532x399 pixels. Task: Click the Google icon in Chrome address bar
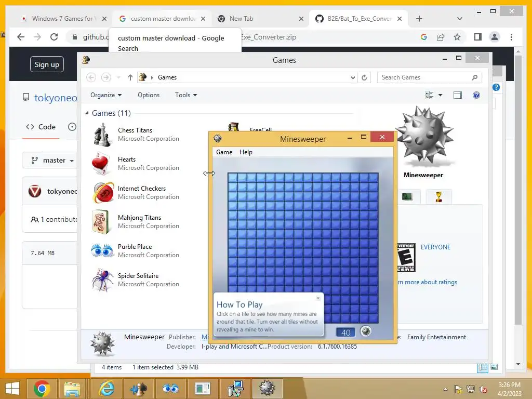(424, 37)
